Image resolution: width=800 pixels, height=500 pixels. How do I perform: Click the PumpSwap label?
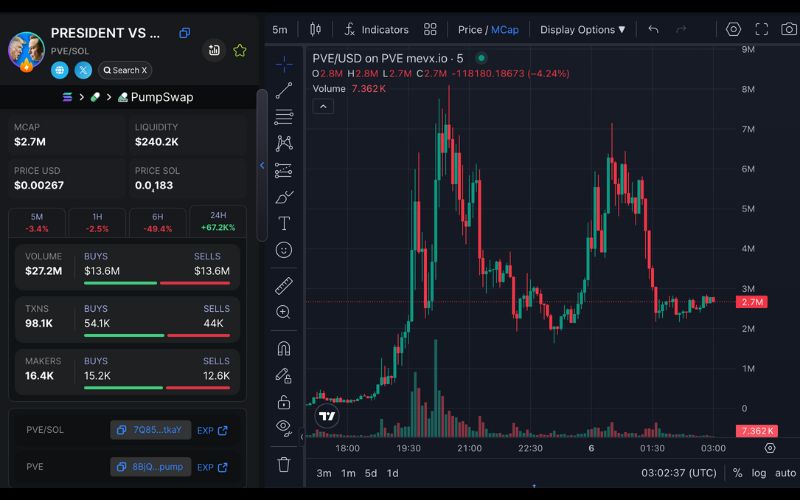tap(156, 97)
